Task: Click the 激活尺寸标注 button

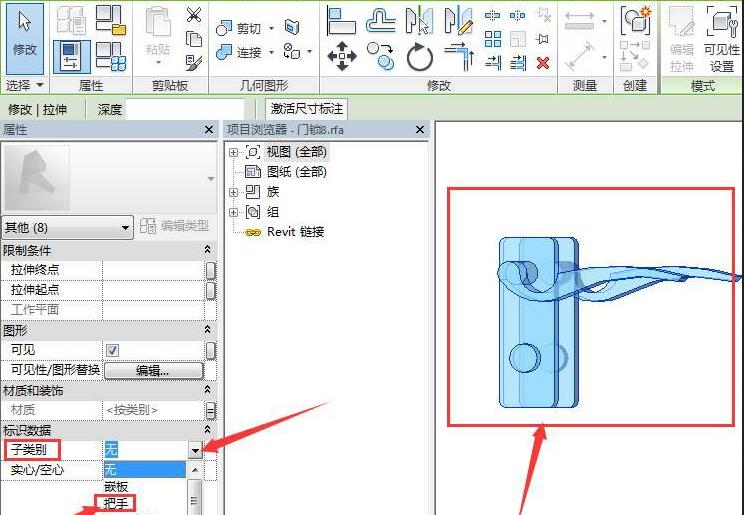Action: pos(307,109)
